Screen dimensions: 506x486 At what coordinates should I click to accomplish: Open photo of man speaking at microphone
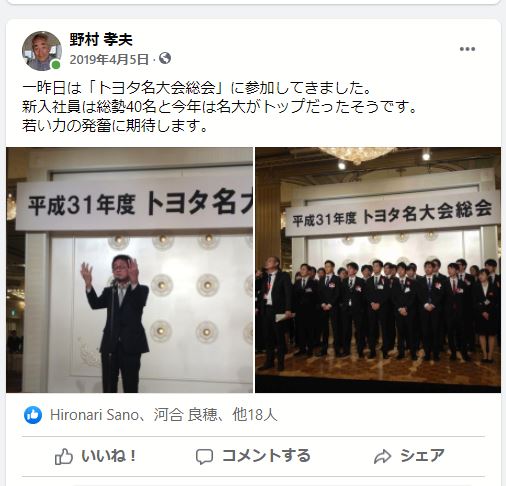(x=129, y=270)
